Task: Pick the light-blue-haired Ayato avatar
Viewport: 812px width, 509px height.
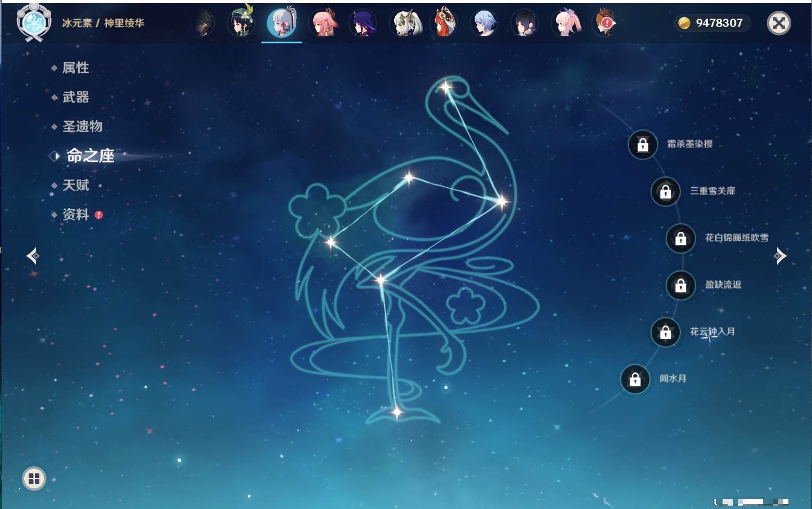Action: 484,23
